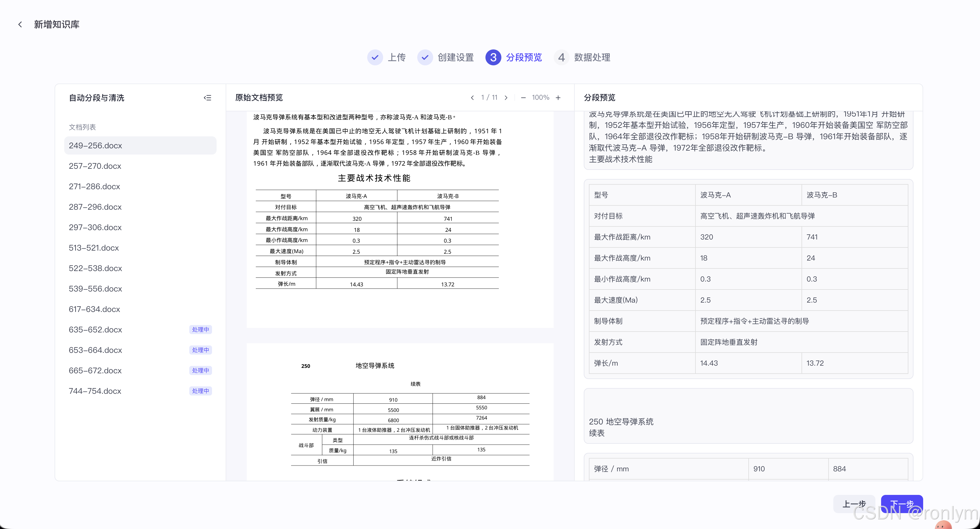980x529 pixels.
Task: Click the 下一步 button
Action: [902, 504]
